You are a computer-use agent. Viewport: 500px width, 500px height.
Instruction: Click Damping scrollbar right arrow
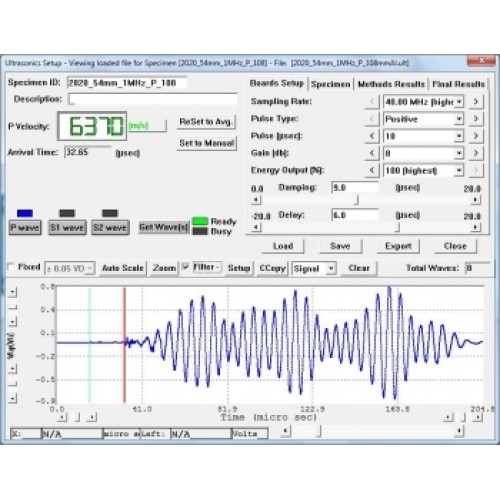point(475,200)
